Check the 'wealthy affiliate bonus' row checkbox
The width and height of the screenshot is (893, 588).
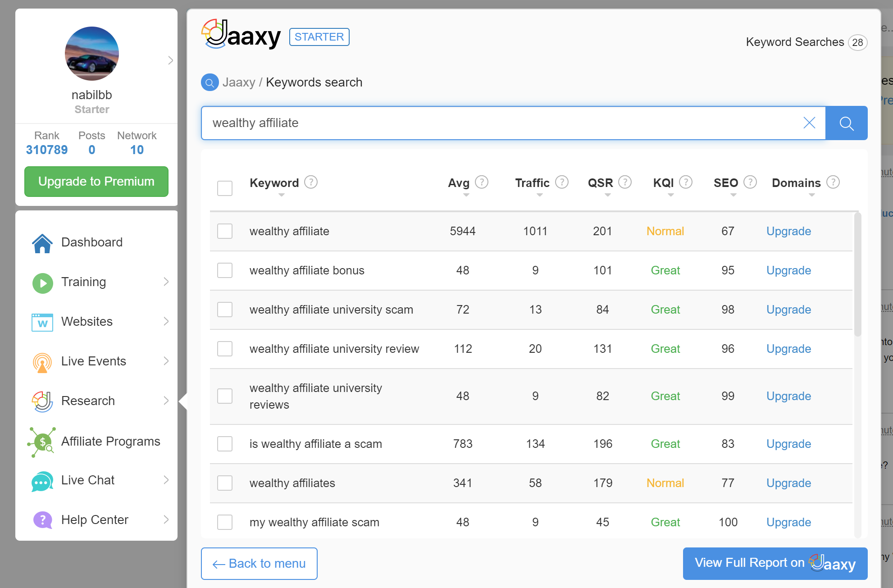pos(225,270)
